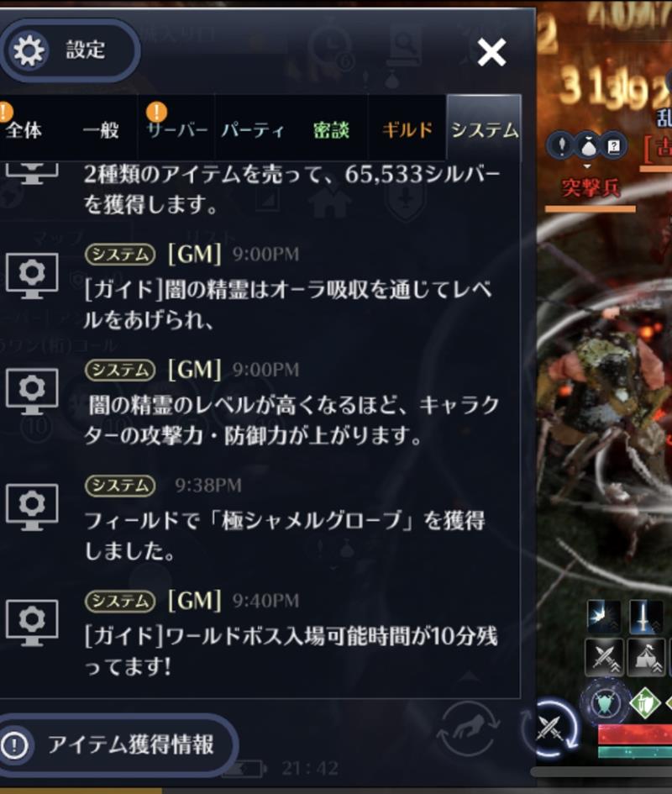The width and height of the screenshot is (672, 794).
Task: Close the chat panel with the X
Action: (x=491, y=52)
